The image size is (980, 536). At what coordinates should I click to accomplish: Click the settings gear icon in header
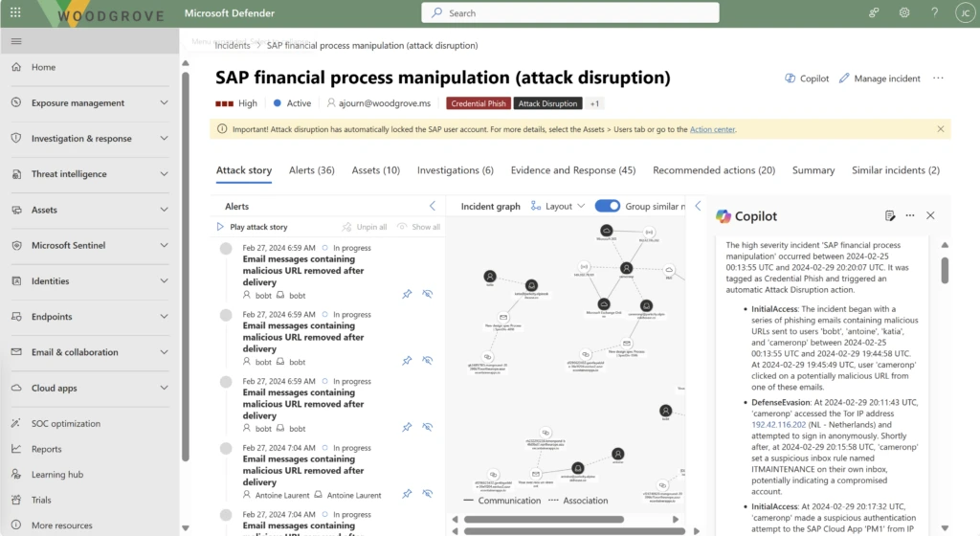click(x=904, y=12)
